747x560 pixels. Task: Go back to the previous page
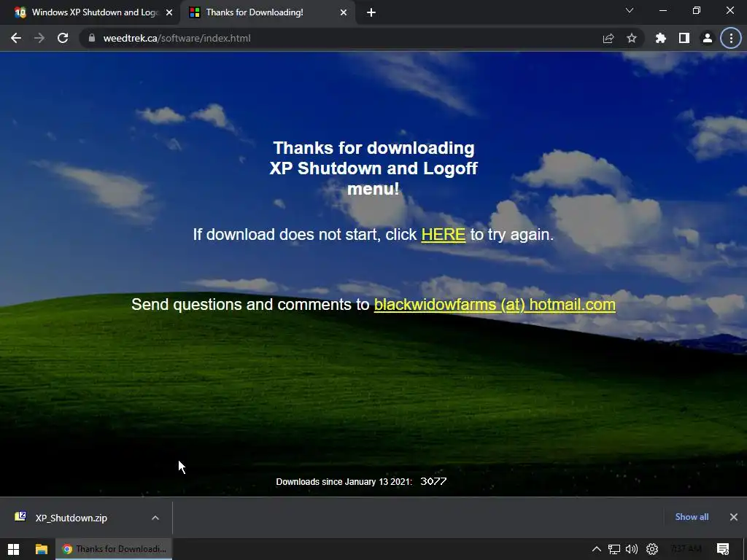point(16,38)
